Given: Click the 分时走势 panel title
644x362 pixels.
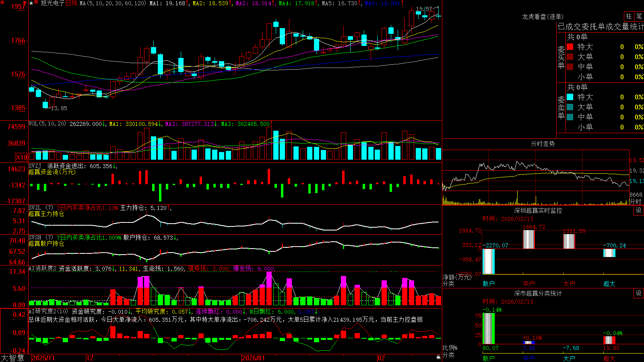Looking at the screenshot, I should (x=543, y=144).
